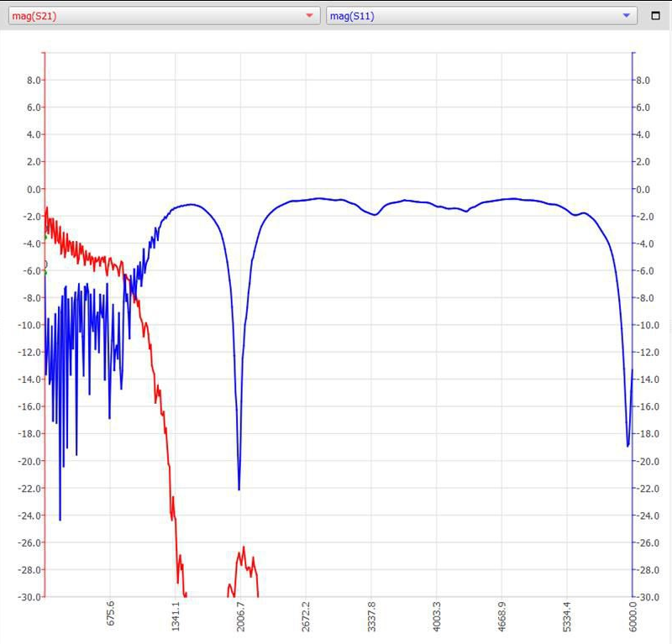Click the 4003.3 frequency axis label

[x=436, y=616]
